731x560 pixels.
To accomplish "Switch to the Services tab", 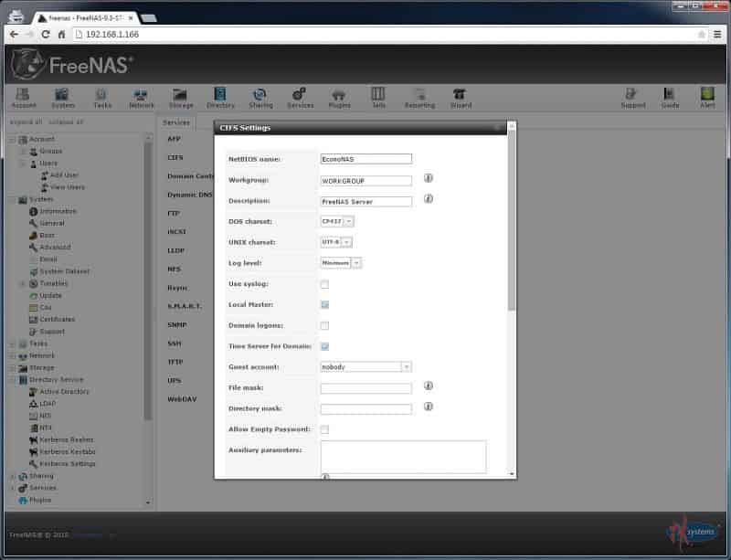I will pyautogui.click(x=176, y=122).
